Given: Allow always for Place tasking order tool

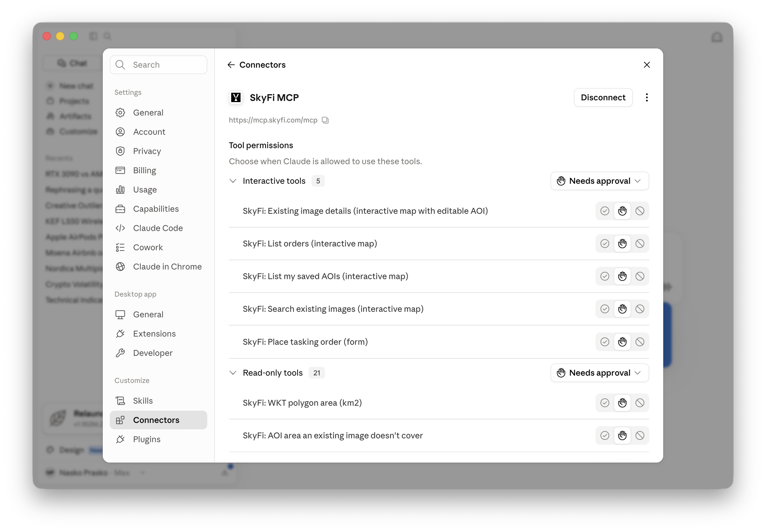Looking at the screenshot, I should [605, 342].
